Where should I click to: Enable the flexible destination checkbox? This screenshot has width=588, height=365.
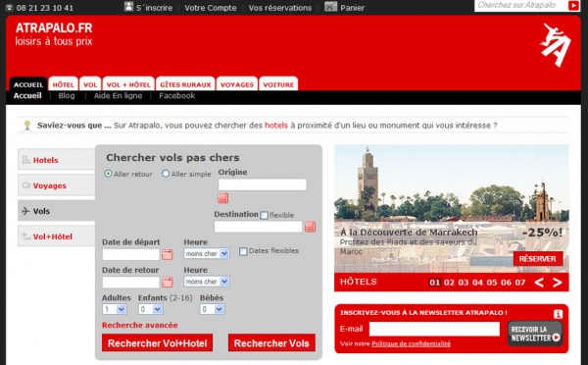[x=264, y=215]
